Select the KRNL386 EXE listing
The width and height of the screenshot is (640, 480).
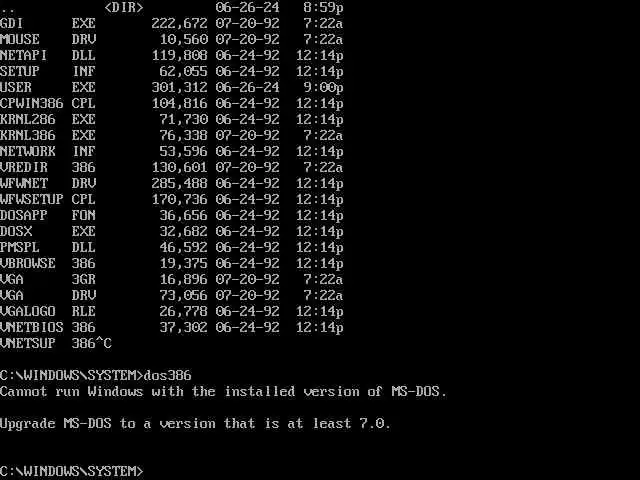(171, 135)
